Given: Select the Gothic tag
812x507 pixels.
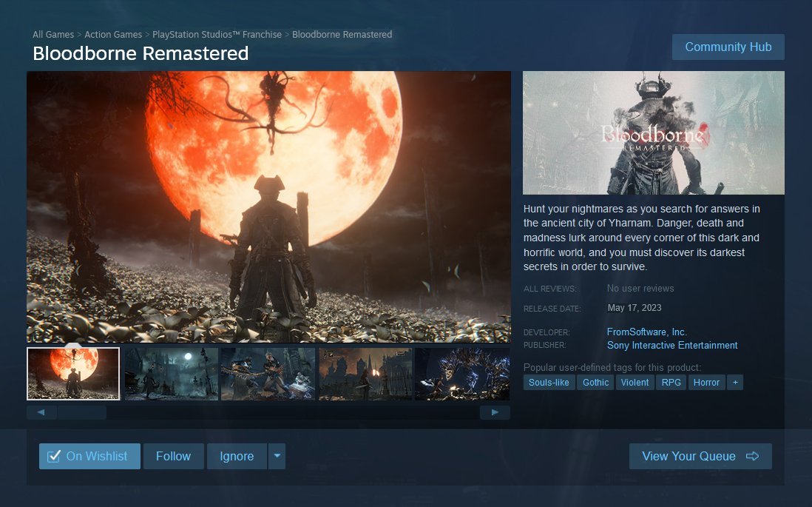Looking at the screenshot, I should point(595,383).
